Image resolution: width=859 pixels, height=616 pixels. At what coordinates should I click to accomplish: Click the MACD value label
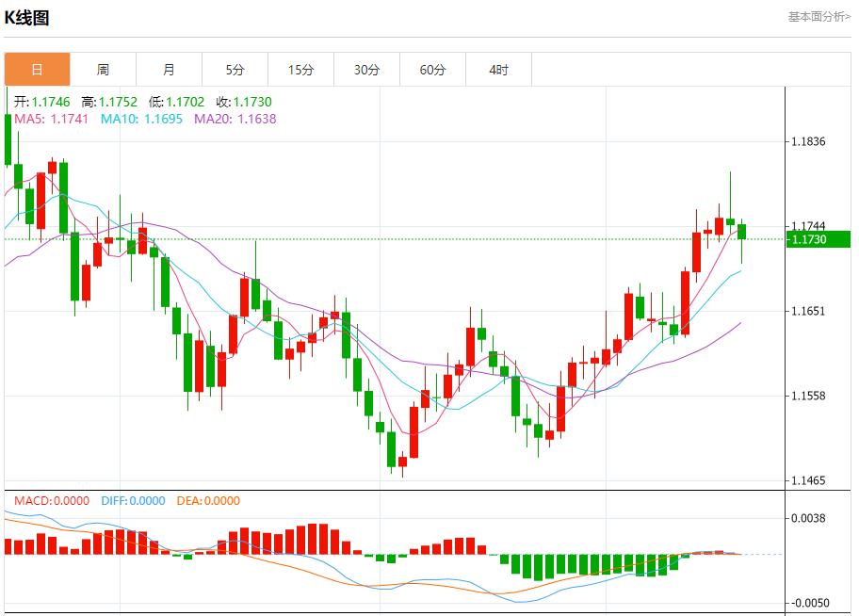pos(52,501)
